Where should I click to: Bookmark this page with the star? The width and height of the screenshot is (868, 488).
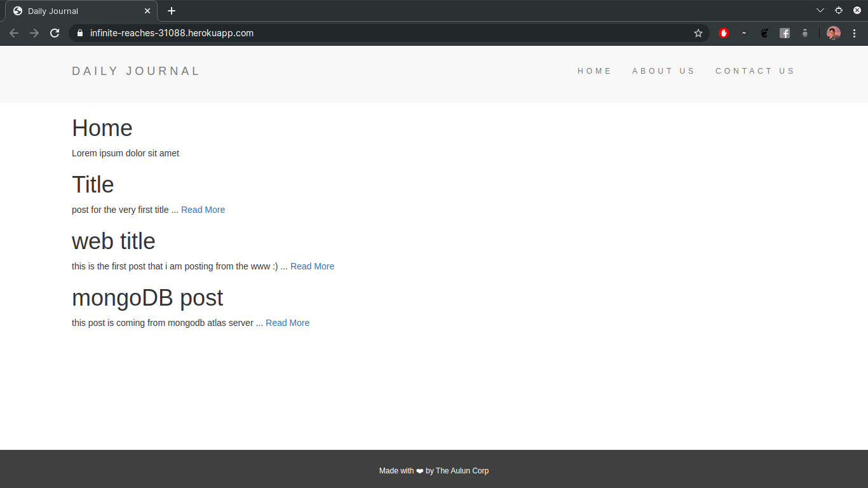click(698, 33)
